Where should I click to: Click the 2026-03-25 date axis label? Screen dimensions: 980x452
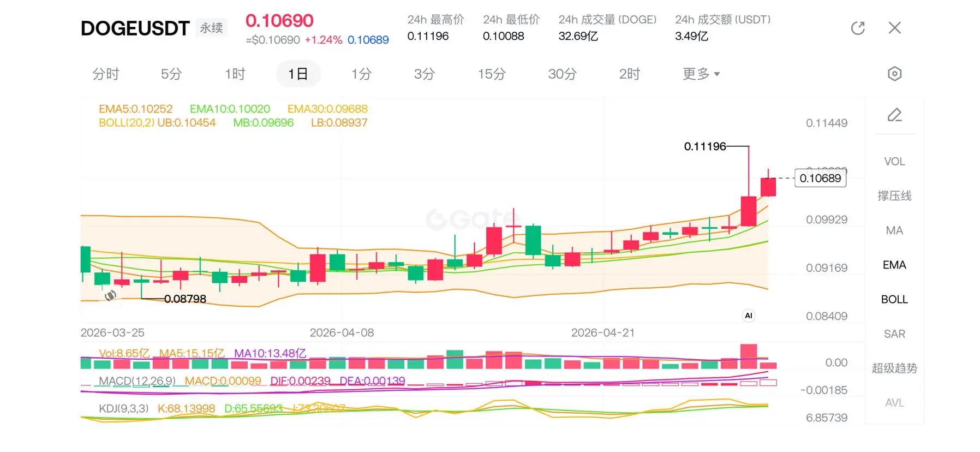coord(112,332)
